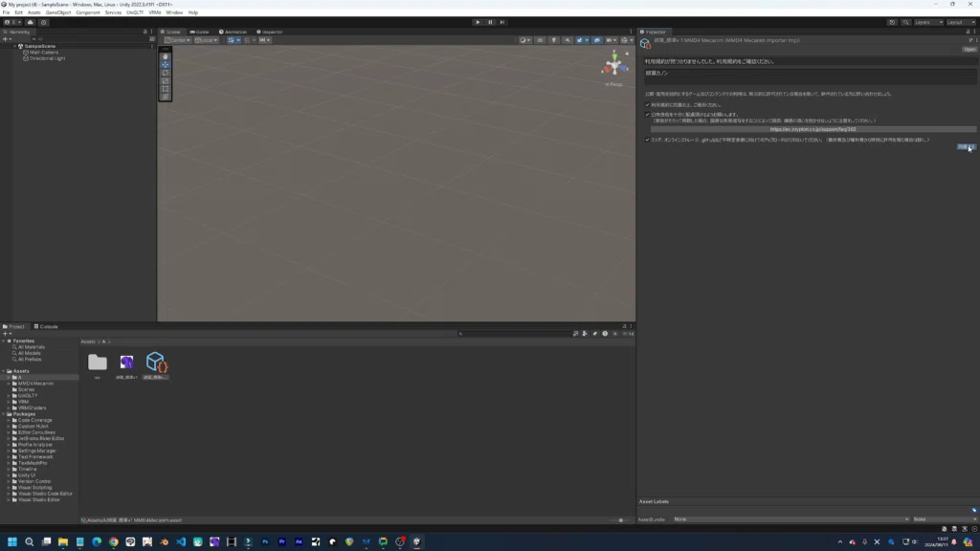Click the cloud services icon
Image resolution: width=980 pixels, height=551 pixels.
[x=30, y=23]
